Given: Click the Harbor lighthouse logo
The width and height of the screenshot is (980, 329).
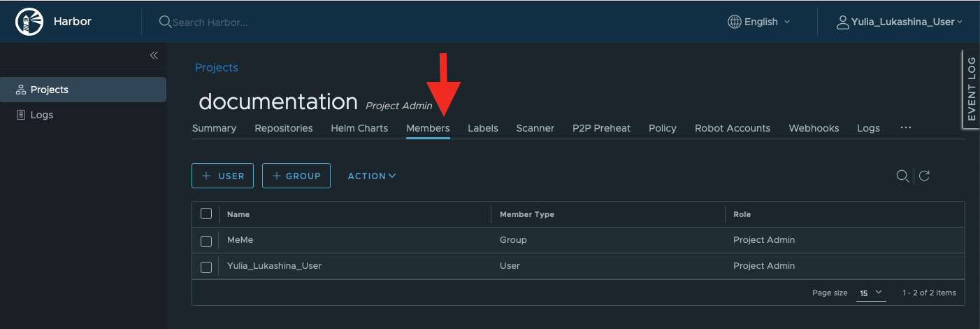Looking at the screenshot, I should pos(29,22).
